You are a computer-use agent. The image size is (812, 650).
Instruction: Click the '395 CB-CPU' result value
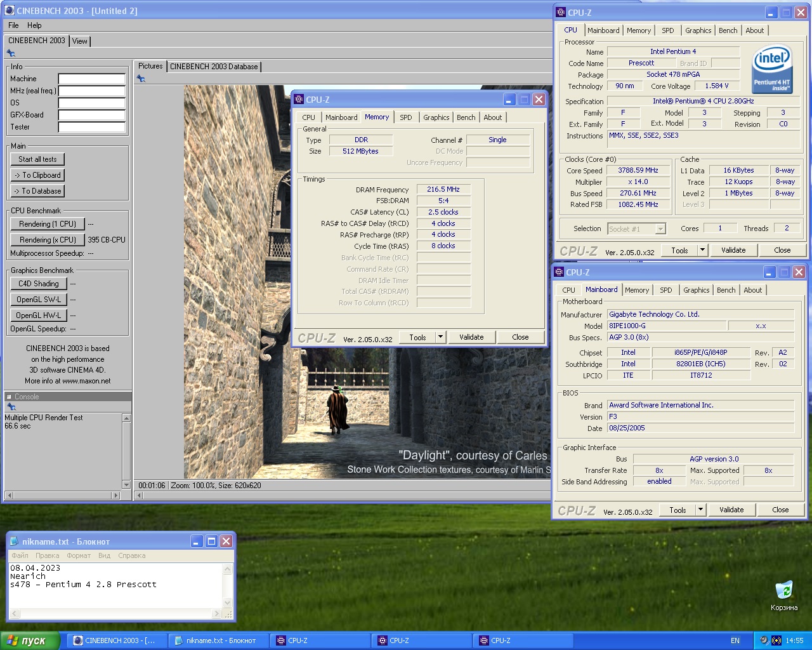tap(107, 240)
